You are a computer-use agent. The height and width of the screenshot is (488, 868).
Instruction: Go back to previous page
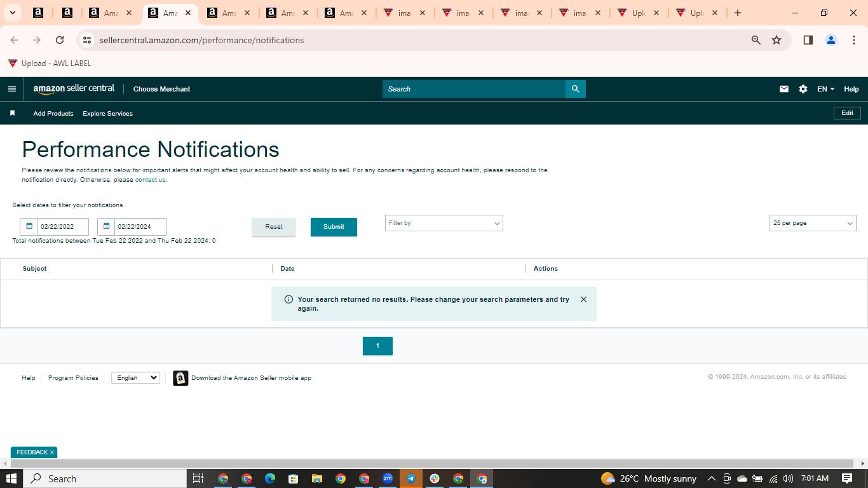(14, 40)
